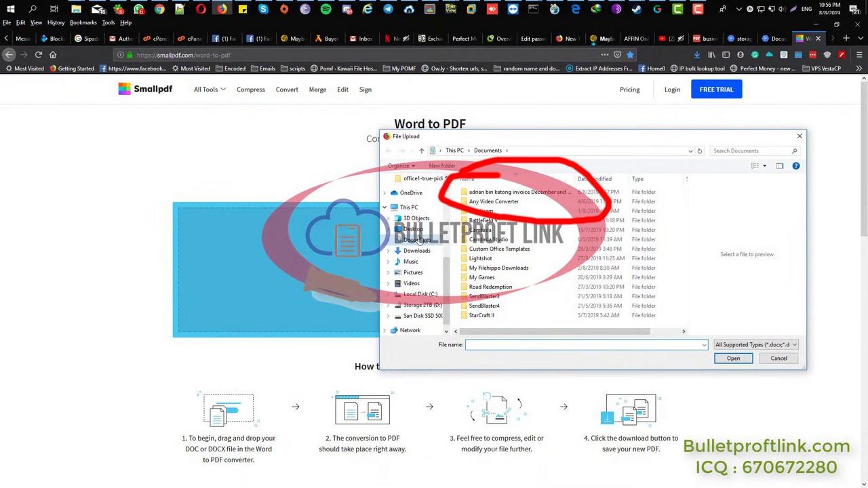The height and width of the screenshot is (488, 868).
Task: Expand the Downloads node arrow
Action: click(x=389, y=251)
